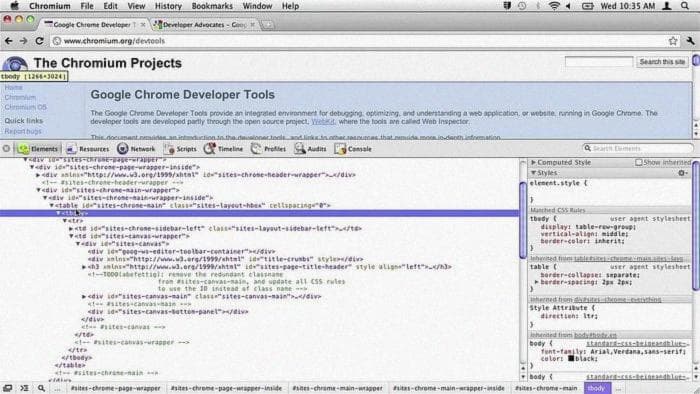Open the wrench settings menu
The image size is (700, 394).
(690, 41)
